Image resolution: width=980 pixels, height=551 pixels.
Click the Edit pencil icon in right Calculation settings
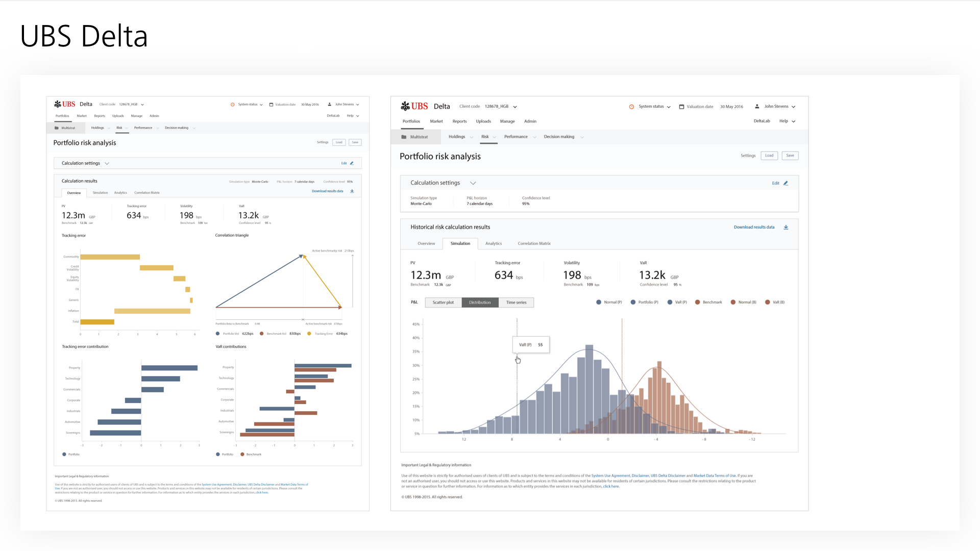pos(786,183)
